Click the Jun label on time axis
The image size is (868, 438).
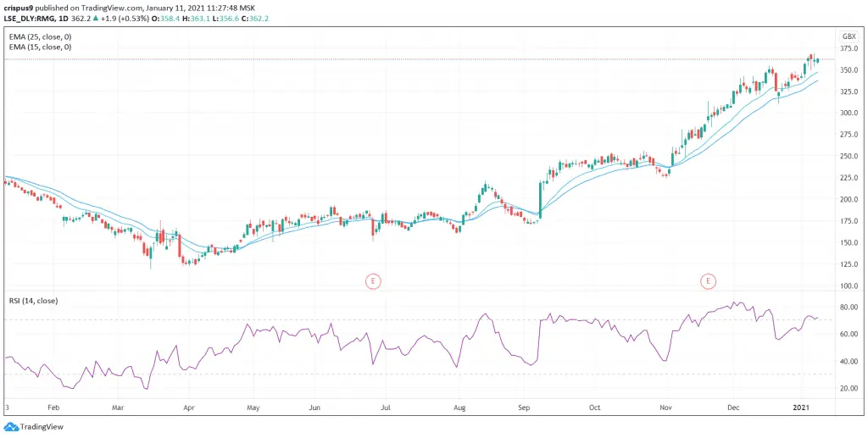[x=315, y=408]
